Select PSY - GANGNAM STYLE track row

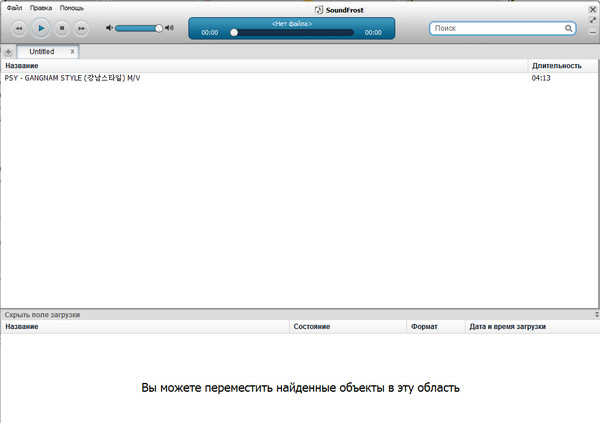click(x=300, y=78)
